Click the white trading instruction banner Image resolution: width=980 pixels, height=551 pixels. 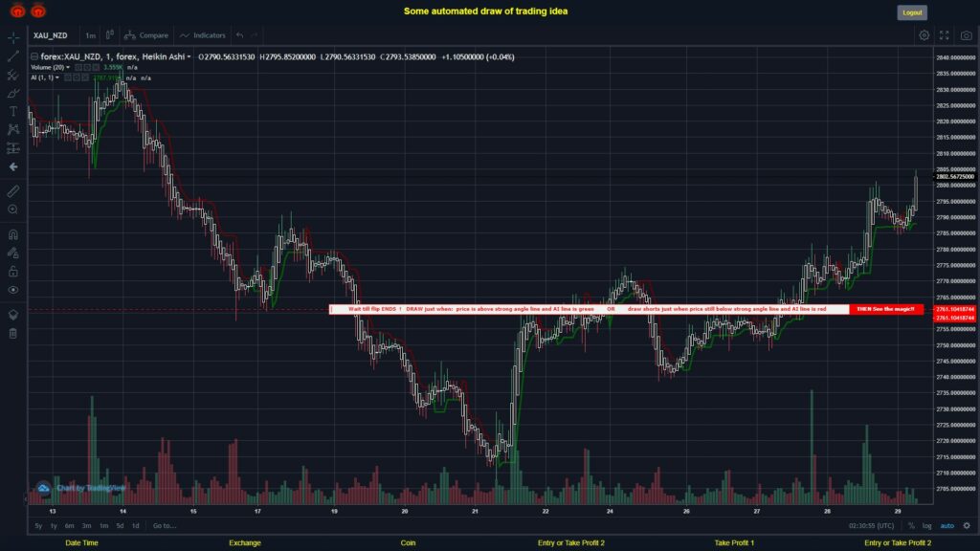coord(589,309)
